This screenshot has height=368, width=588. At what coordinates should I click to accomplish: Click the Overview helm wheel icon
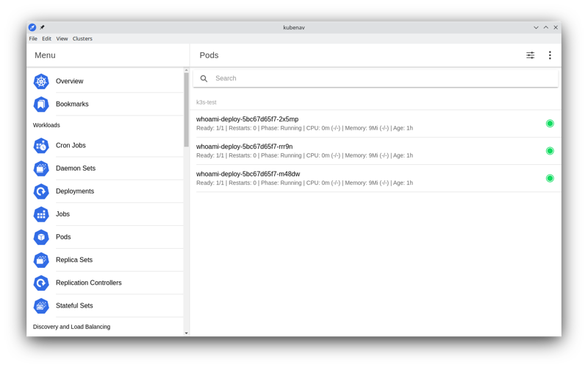pyautogui.click(x=41, y=82)
